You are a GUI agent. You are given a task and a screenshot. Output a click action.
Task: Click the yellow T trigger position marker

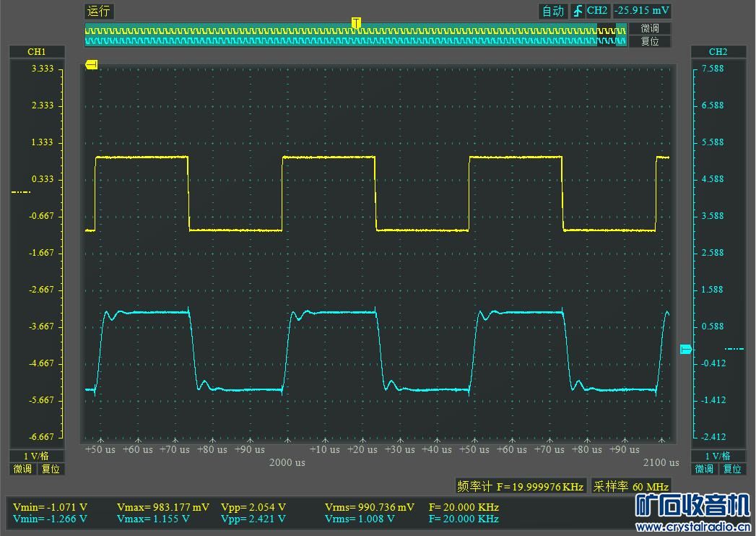[x=355, y=23]
